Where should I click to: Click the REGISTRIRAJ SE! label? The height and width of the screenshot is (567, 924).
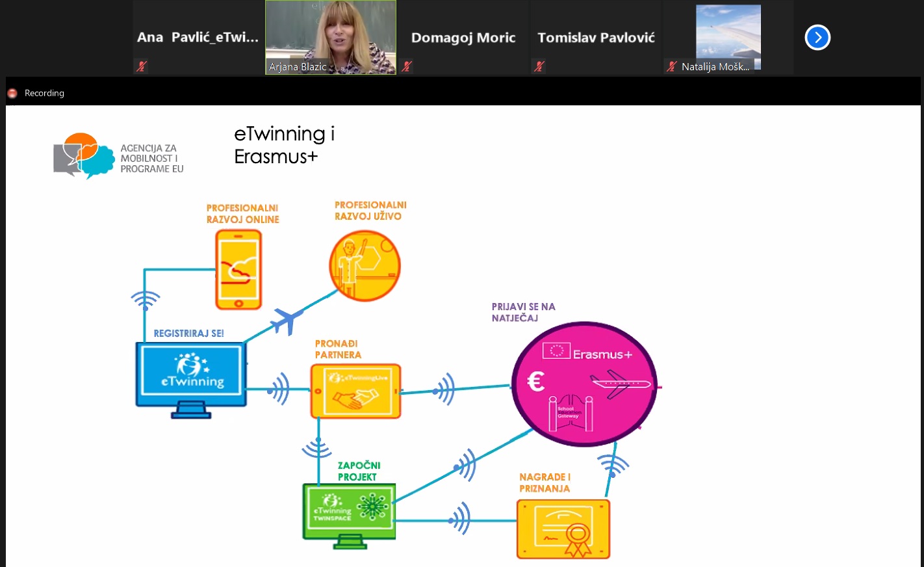click(188, 333)
